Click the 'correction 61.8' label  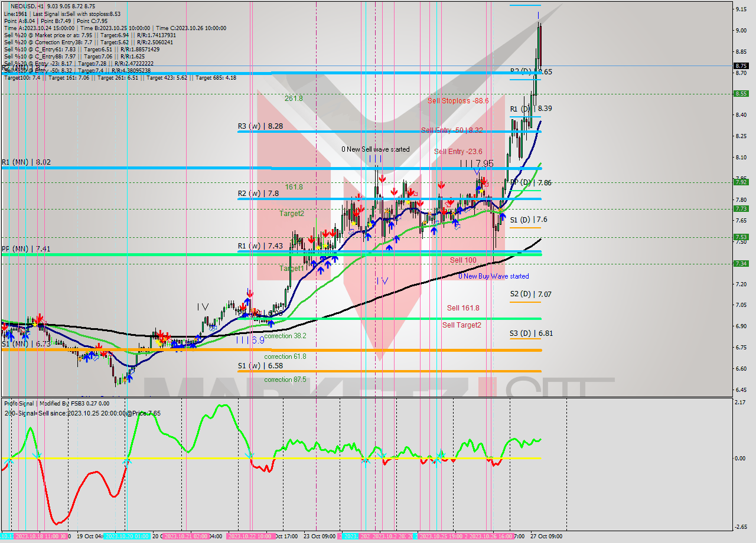[285, 356]
